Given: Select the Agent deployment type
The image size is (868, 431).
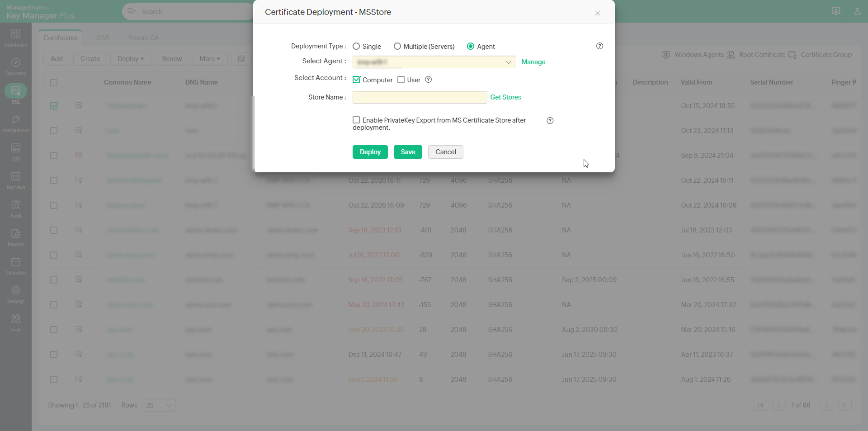Looking at the screenshot, I should pyautogui.click(x=471, y=46).
